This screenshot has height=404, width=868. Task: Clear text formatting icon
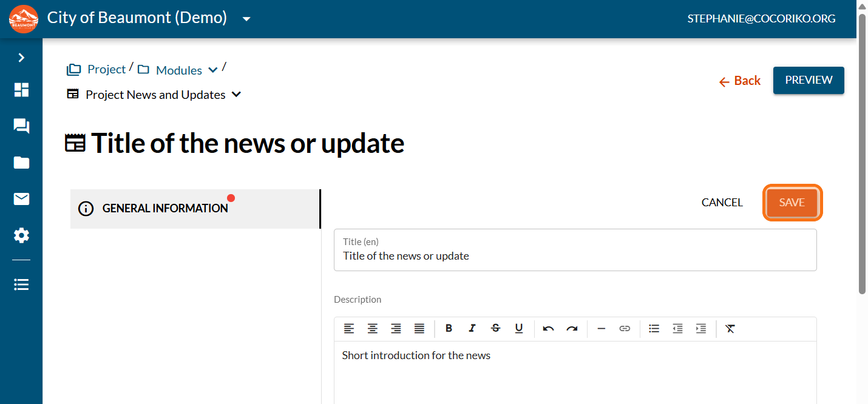point(730,328)
